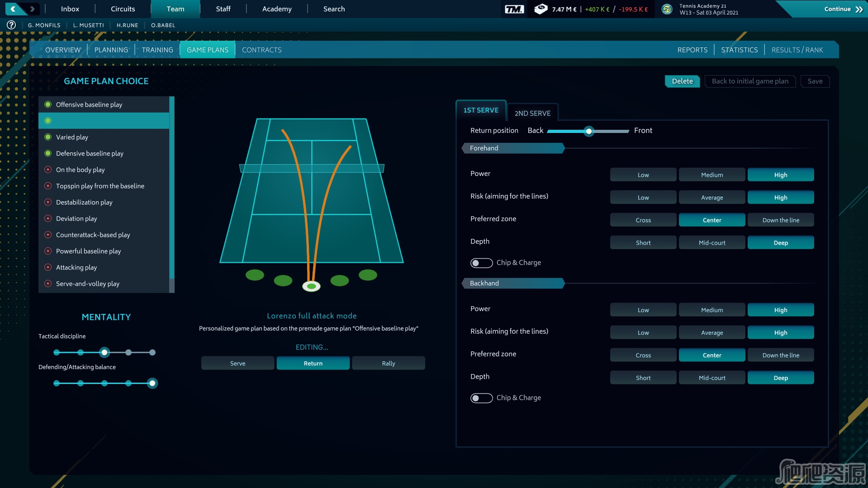Select the second green return position marker
Image resolution: width=868 pixels, height=488 pixels.
[x=283, y=280]
